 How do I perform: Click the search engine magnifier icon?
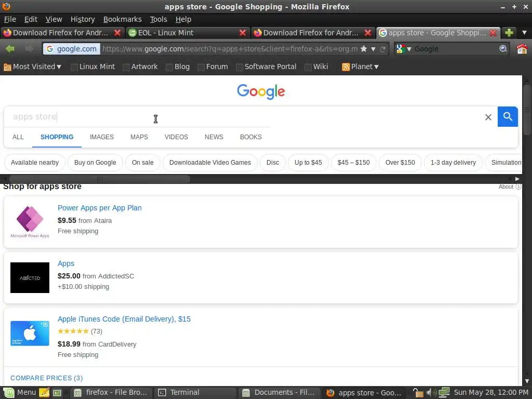(x=503, y=49)
